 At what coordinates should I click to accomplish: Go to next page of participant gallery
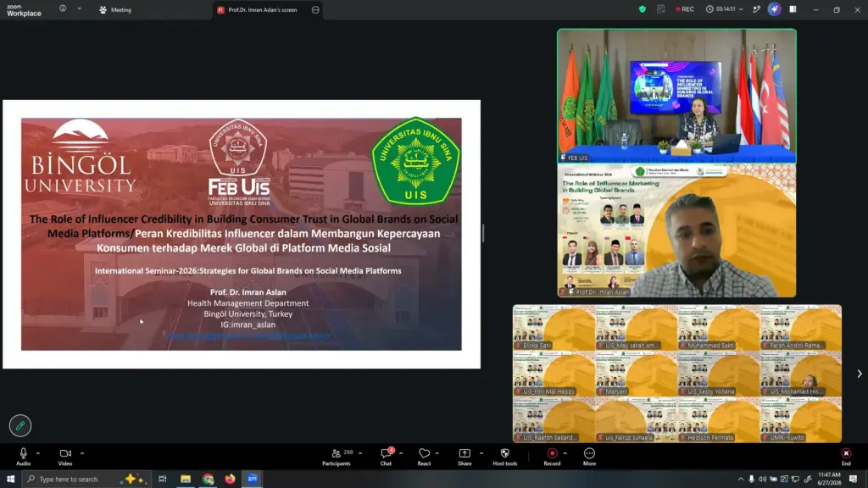[x=860, y=374]
